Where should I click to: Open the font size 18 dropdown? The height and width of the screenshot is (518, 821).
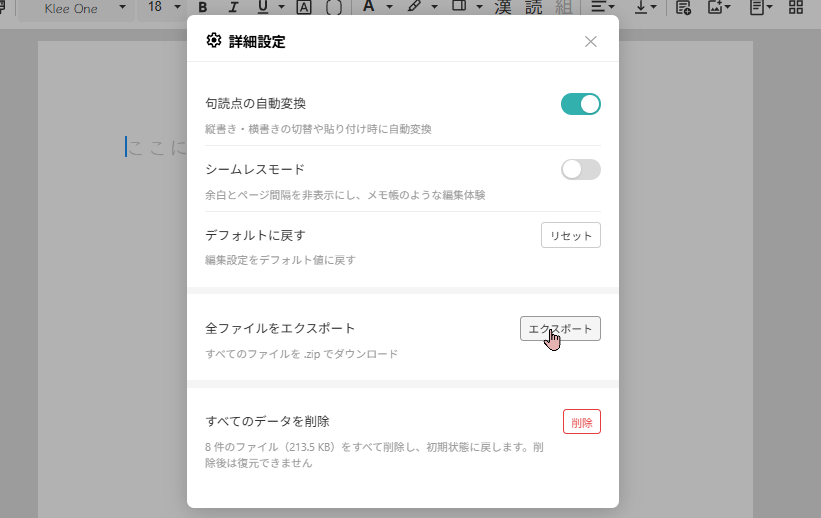click(x=164, y=7)
